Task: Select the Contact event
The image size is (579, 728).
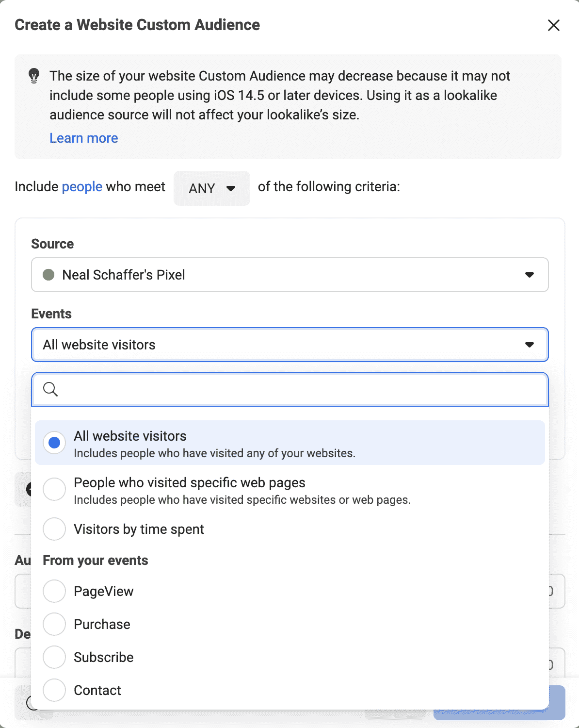Action: point(54,690)
